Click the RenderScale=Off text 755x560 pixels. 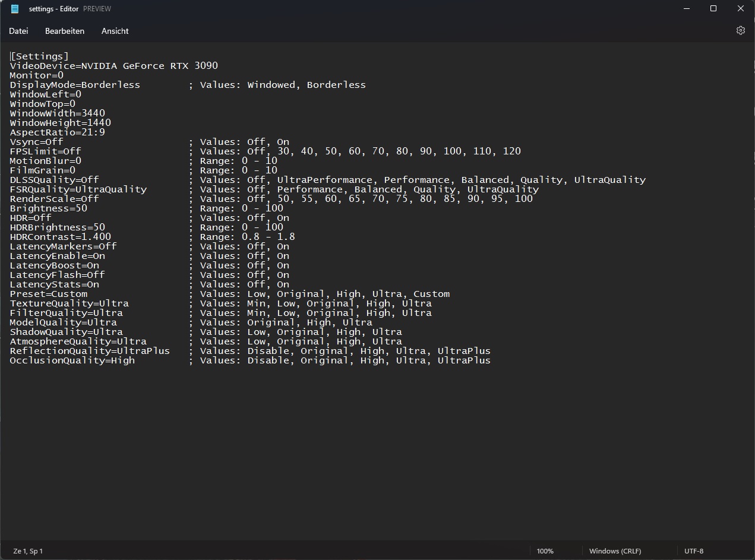coord(55,199)
